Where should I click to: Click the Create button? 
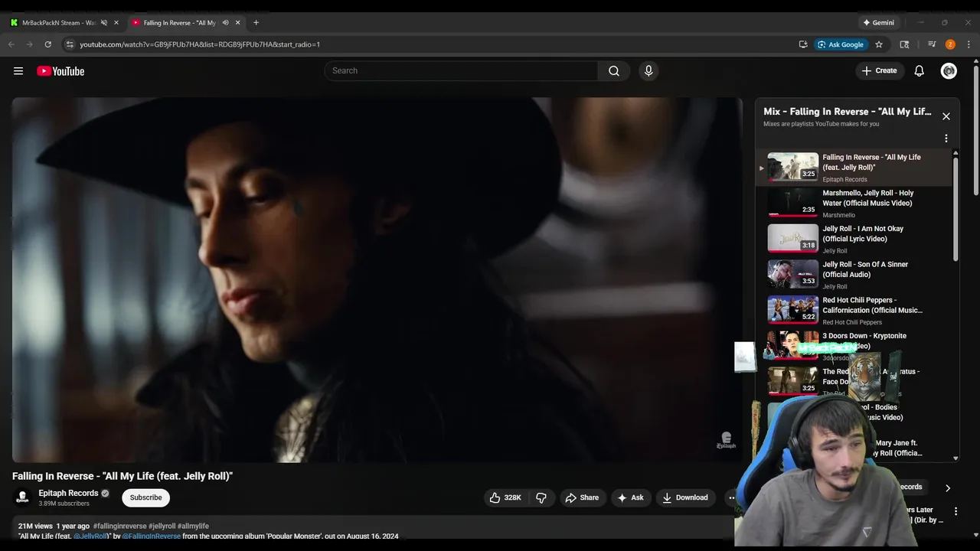879,71
